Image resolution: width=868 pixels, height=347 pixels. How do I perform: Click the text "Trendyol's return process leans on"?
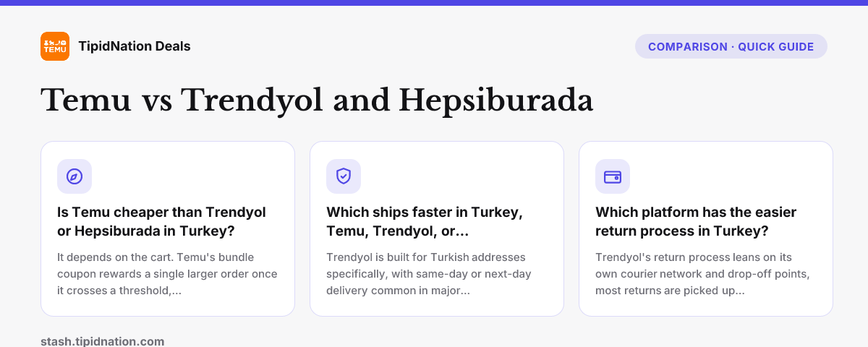pos(694,257)
